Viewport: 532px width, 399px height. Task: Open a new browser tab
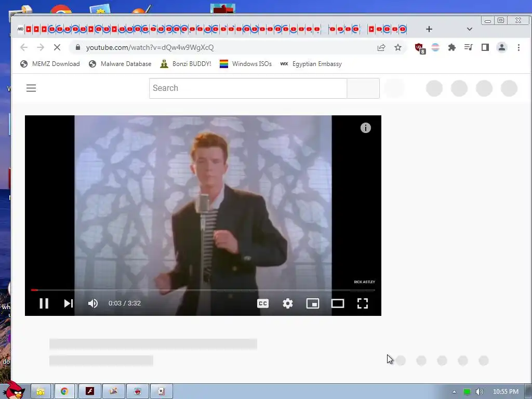(x=429, y=29)
